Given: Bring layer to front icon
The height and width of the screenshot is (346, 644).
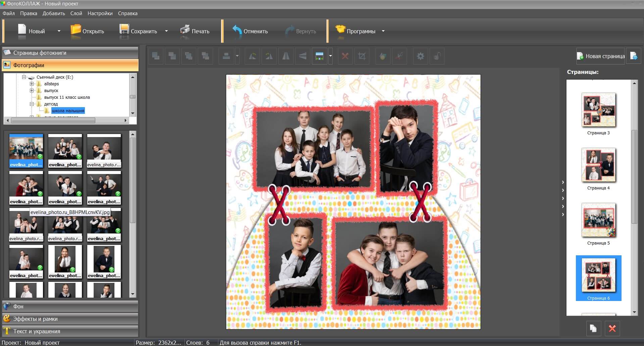Looking at the screenshot, I should [x=156, y=56].
